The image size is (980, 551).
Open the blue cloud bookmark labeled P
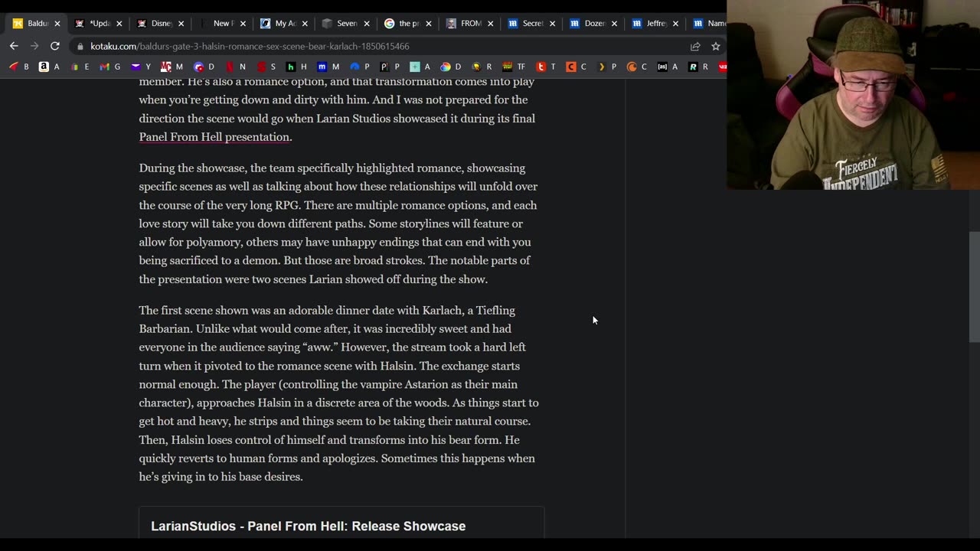[x=360, y=67]
